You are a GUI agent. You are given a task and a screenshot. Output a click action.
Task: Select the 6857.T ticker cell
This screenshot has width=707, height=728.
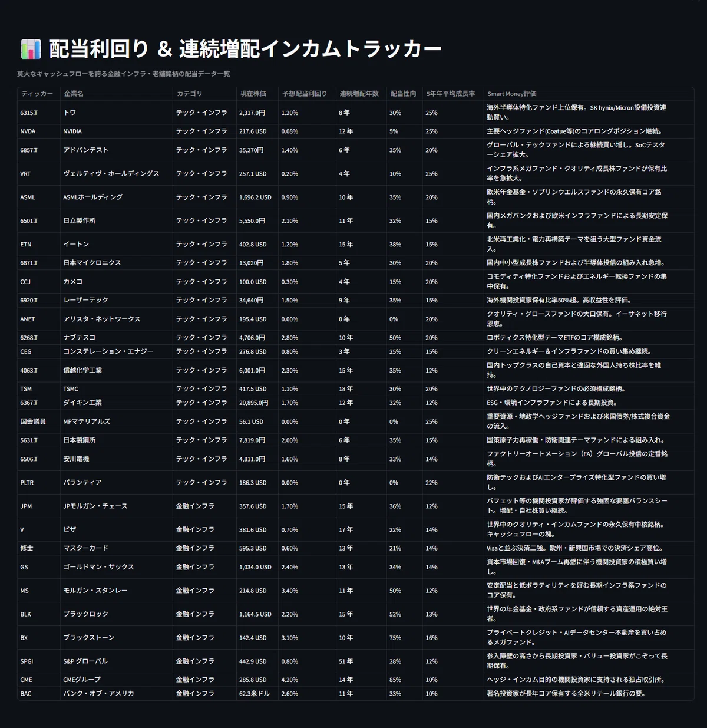(x=39, y=150)
